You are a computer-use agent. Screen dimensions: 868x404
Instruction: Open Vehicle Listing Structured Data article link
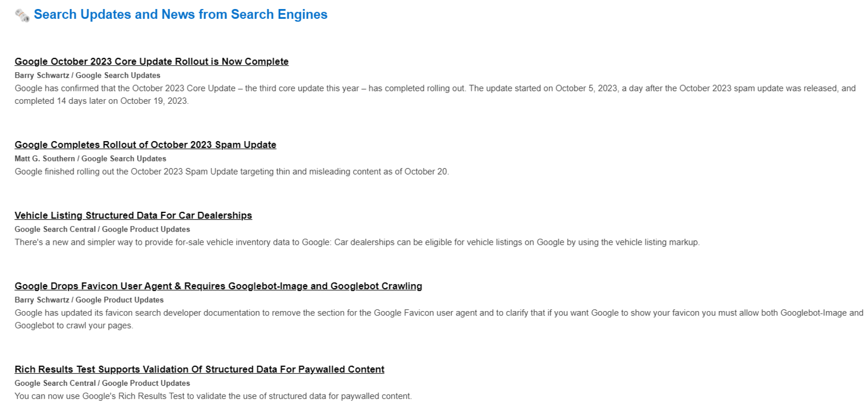pyautogui.click(x=133, y=216)
